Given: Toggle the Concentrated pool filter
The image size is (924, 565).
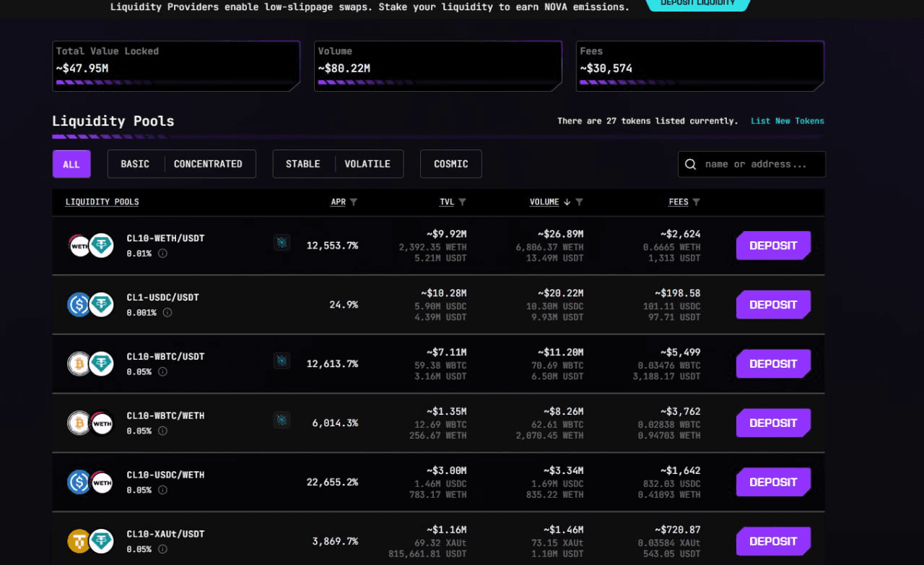Looking at the screenshot, I should [208, 164].
